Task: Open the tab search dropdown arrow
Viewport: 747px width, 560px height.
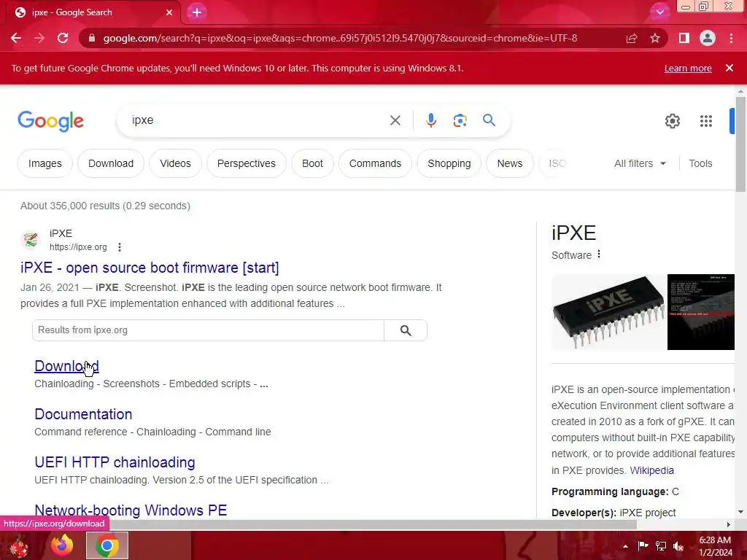Action: tap(659, 12)
